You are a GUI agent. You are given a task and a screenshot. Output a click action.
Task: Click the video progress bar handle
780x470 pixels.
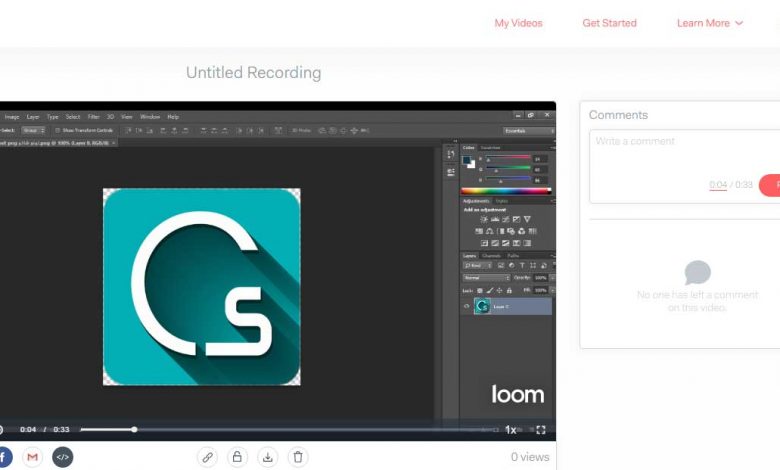[x=134, y=429]
